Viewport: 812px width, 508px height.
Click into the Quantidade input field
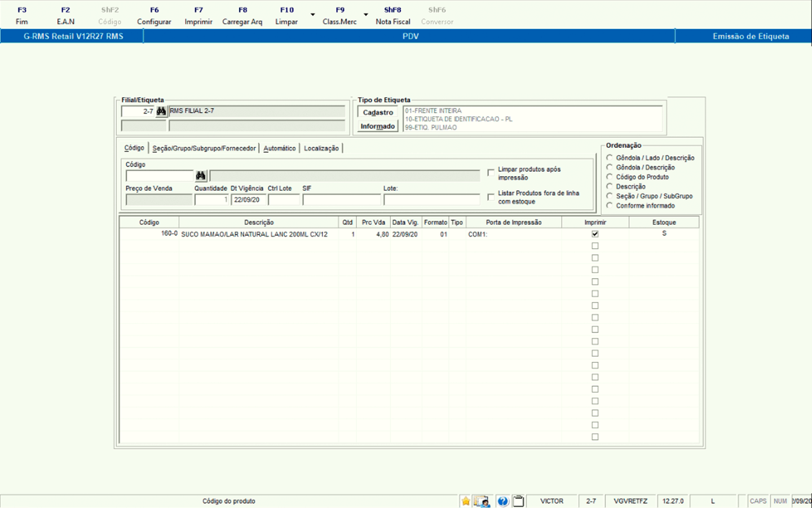(x=211, y=200)
